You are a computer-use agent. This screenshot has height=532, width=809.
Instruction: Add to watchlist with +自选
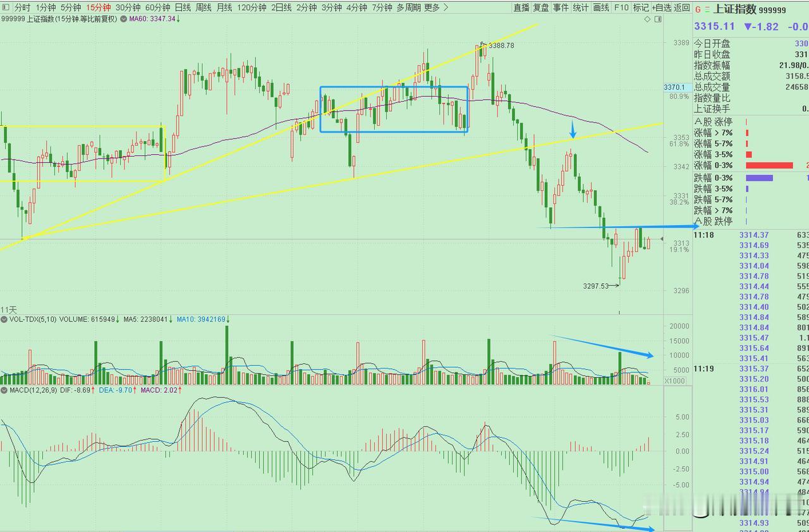(x=661, y=8)
